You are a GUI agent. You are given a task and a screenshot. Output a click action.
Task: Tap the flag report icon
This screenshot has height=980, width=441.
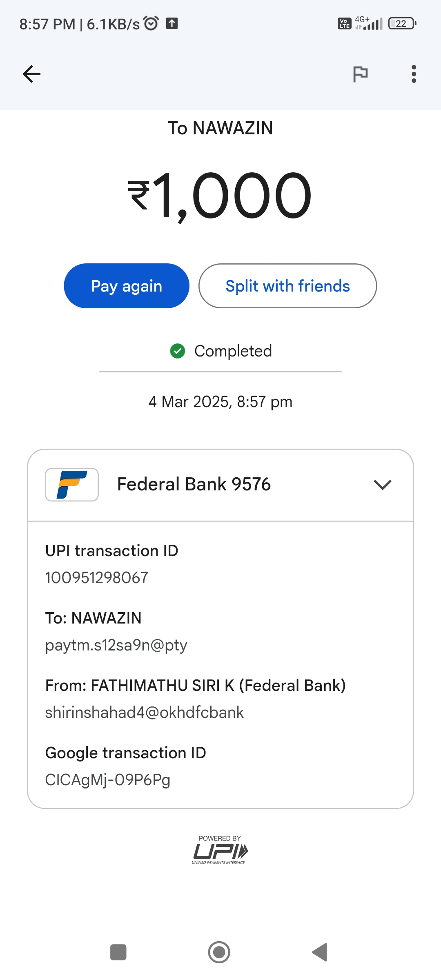coord(360,74)
